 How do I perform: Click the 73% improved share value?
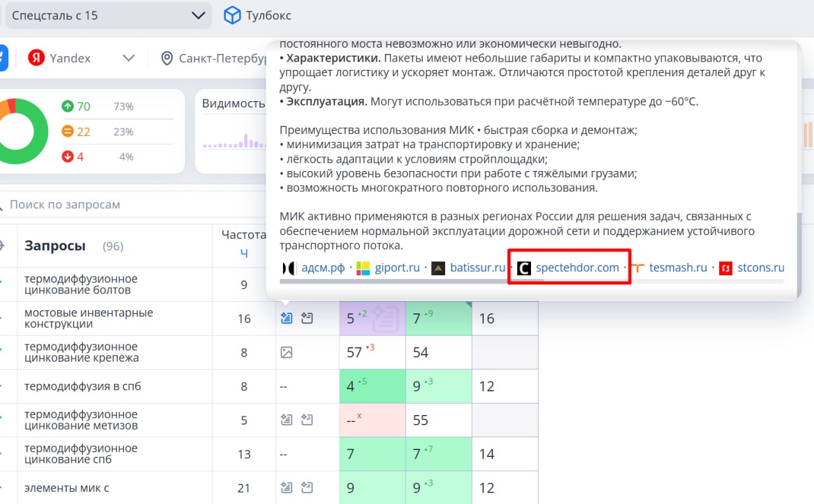(x=123, y=107)
